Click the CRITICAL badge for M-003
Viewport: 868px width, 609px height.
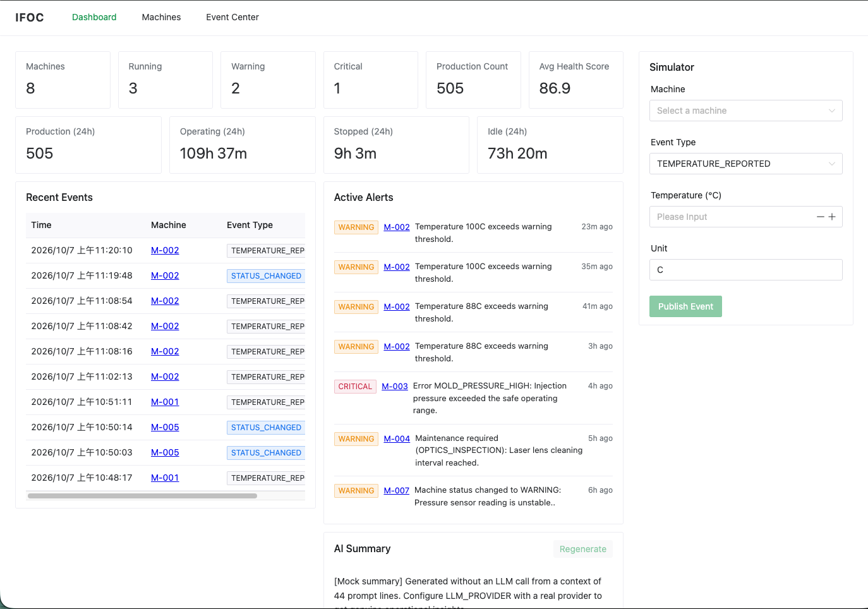(x=355, y=387)
